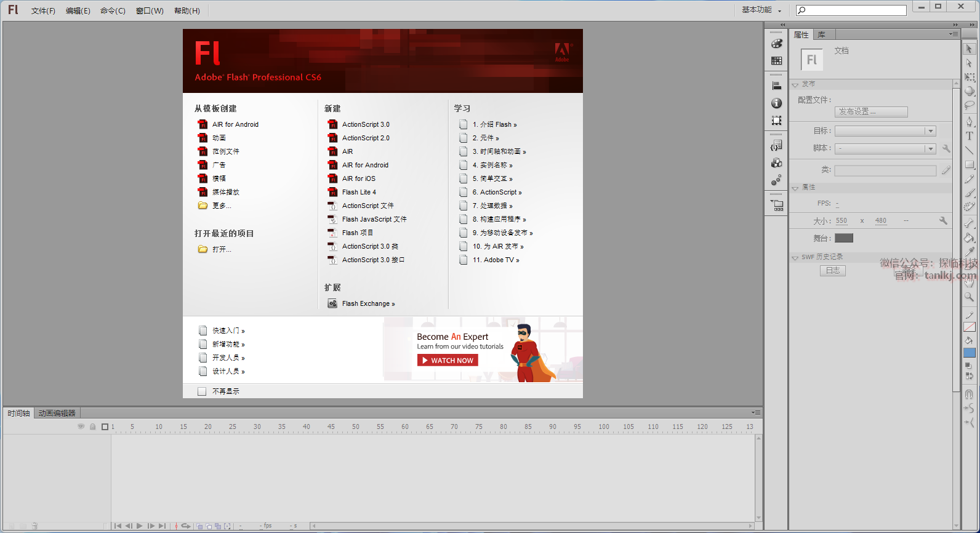Open the Motion Presets panel icon
Viewport: 980px width, 533px height.
click(777, 180)
